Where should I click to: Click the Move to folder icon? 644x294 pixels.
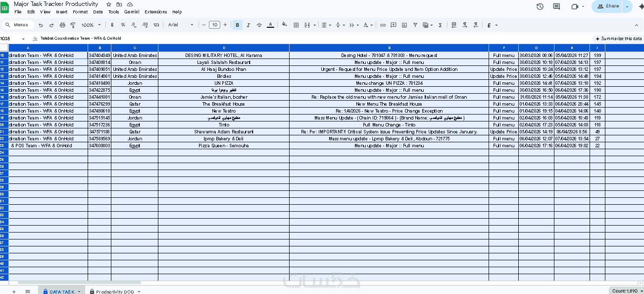click(119, 4)
